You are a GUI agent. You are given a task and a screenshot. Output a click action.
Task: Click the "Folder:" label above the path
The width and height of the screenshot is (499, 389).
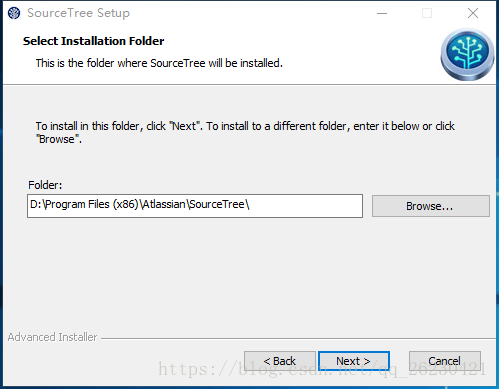click(45, 185)
